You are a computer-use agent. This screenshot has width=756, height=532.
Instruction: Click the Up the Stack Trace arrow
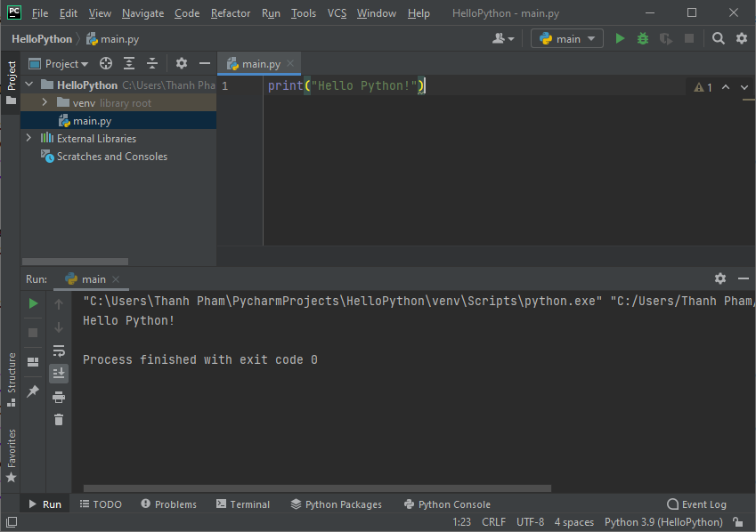click(59, 304)
